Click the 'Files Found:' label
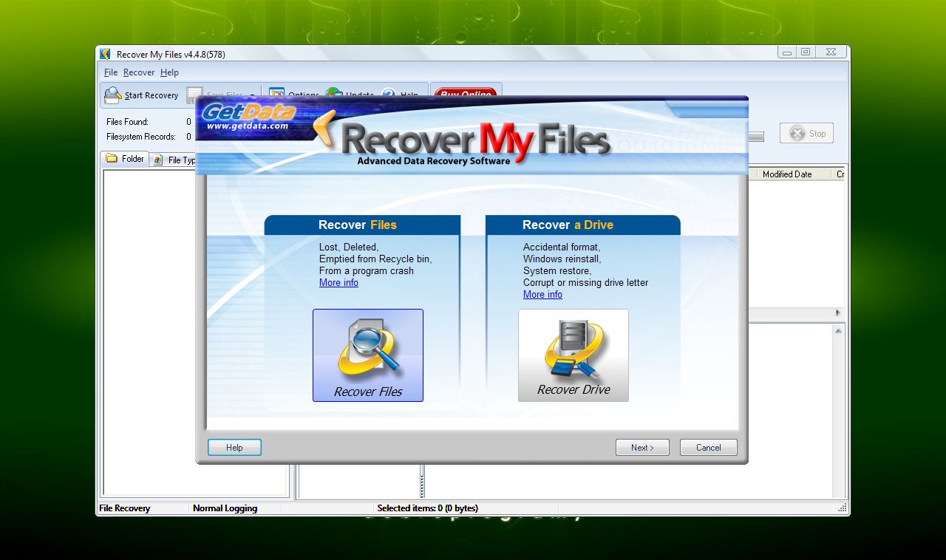 pos(127,122)
